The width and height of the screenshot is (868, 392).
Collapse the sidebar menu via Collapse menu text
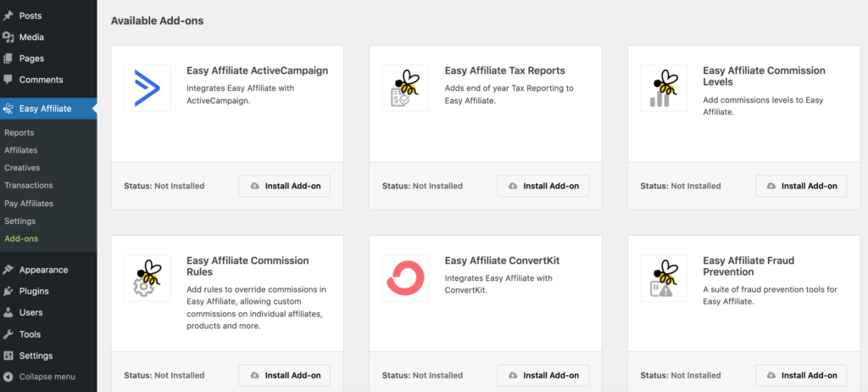47,377
